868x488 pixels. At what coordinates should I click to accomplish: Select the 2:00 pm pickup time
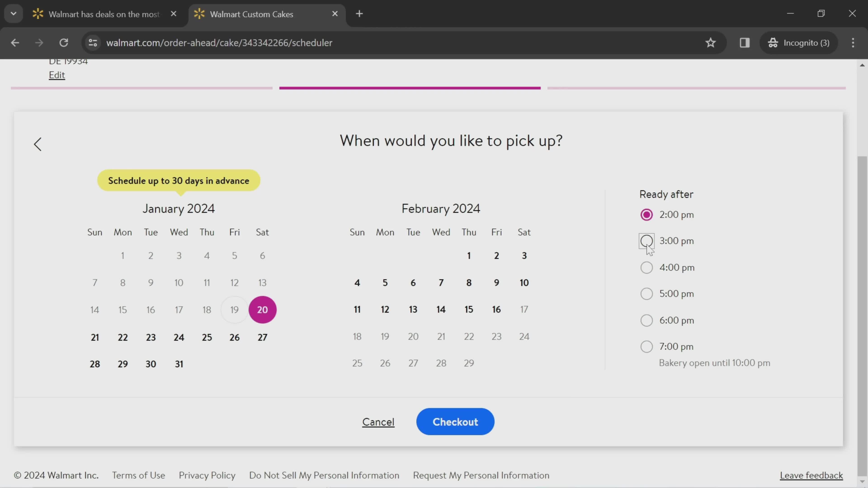(646, 215)
